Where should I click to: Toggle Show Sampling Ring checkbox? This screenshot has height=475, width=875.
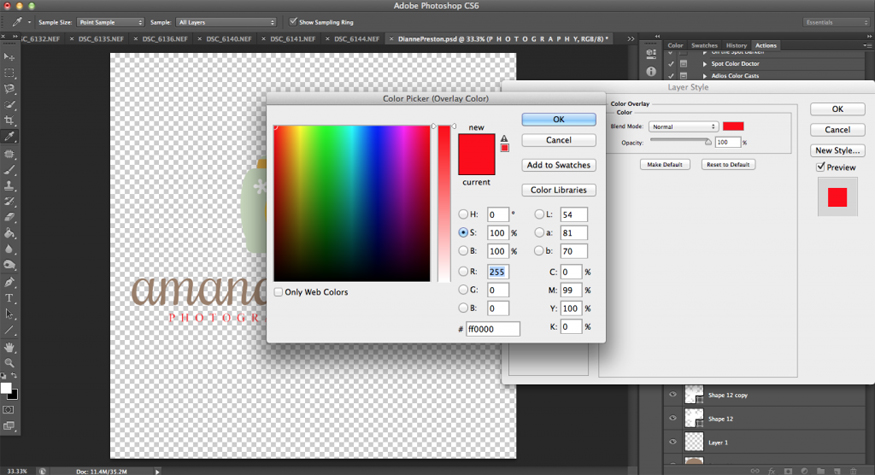coord(293,22)
